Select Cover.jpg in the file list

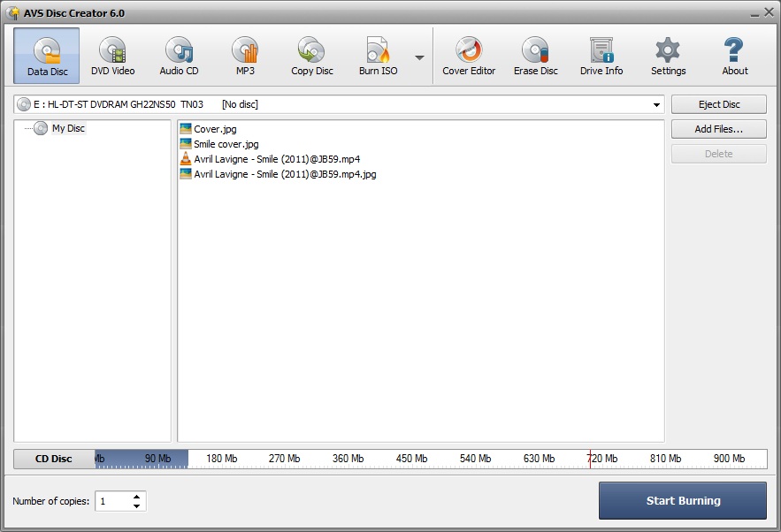[x=213, y=128]
